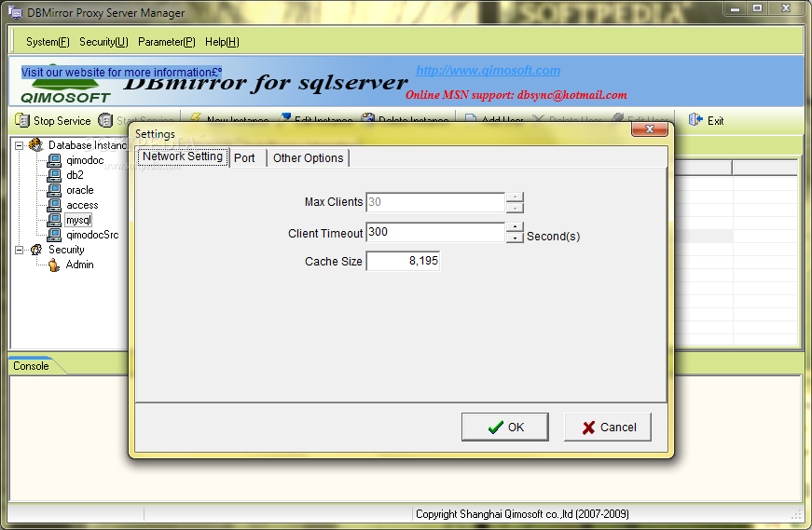
Task: Select the access tree item
Action: (x=82, y=205)
